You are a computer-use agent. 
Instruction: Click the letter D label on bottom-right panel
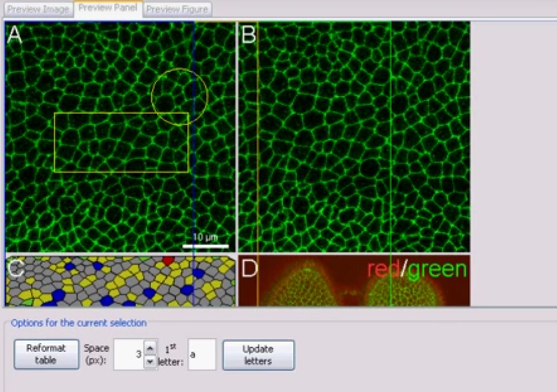249,268
